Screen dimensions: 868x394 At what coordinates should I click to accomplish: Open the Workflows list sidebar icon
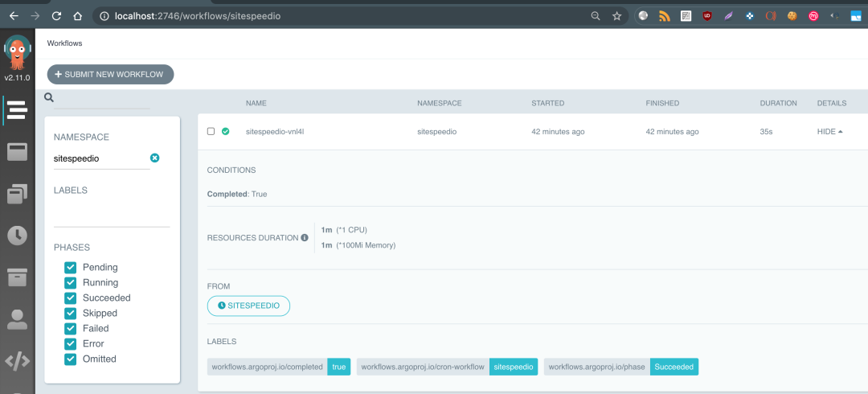click(x=17, y=110)
